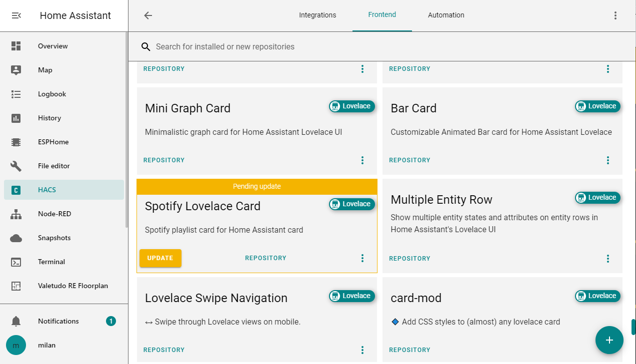Open Multiple Entity Row options menu

(608, 259)
